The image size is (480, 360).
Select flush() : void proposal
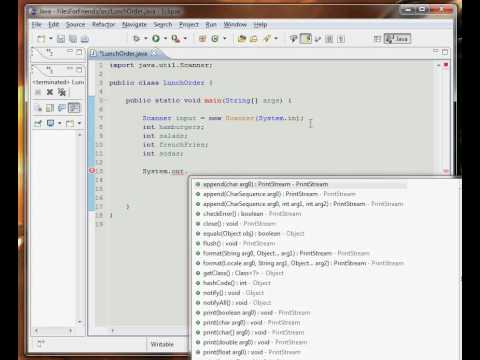point(239,244)
